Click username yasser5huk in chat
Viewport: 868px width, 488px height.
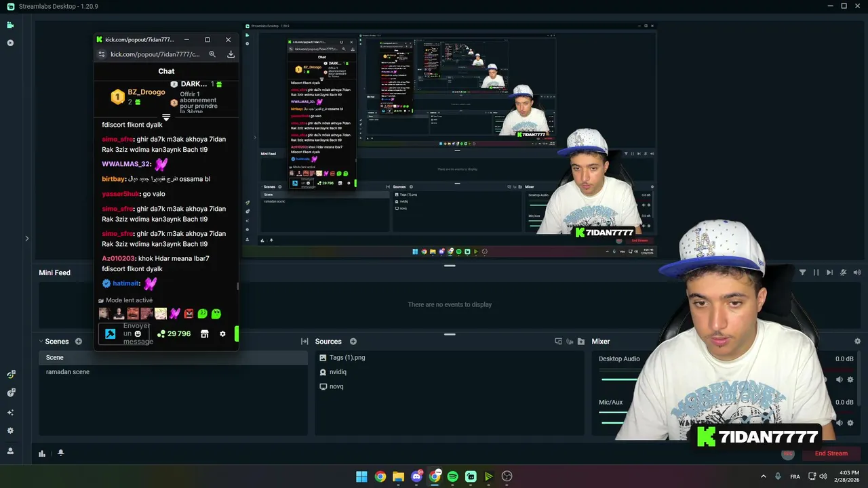coord(120,194)
